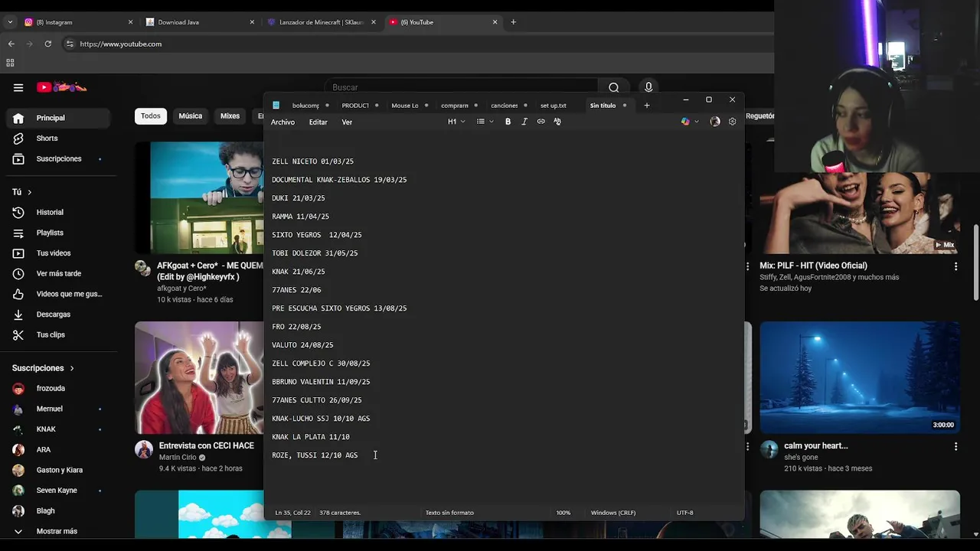The width and height of the screenshot is (980, 551).
Task: Open the calm your heart video thumbnail
Action: (x=860, y=377)
